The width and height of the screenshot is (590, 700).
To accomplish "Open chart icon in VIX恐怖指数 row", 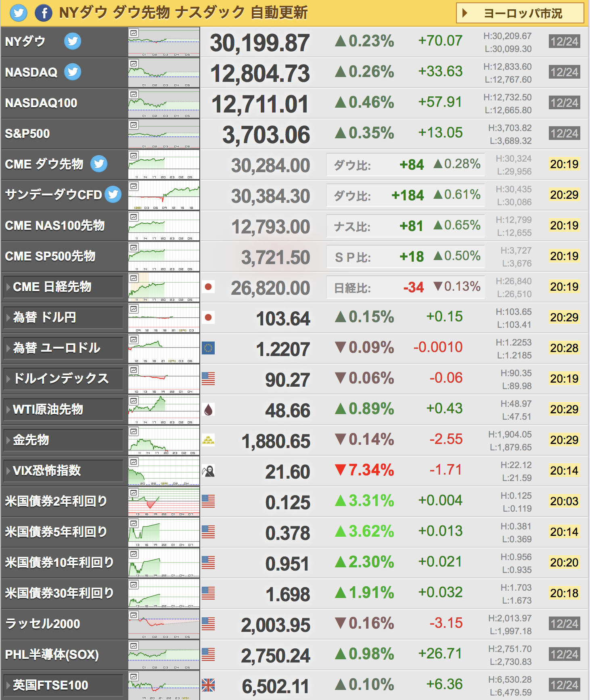I will (134, 462).
